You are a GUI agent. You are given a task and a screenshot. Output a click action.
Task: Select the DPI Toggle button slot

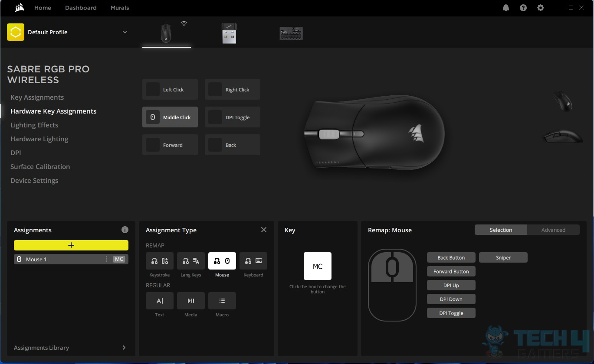(233, 117)
